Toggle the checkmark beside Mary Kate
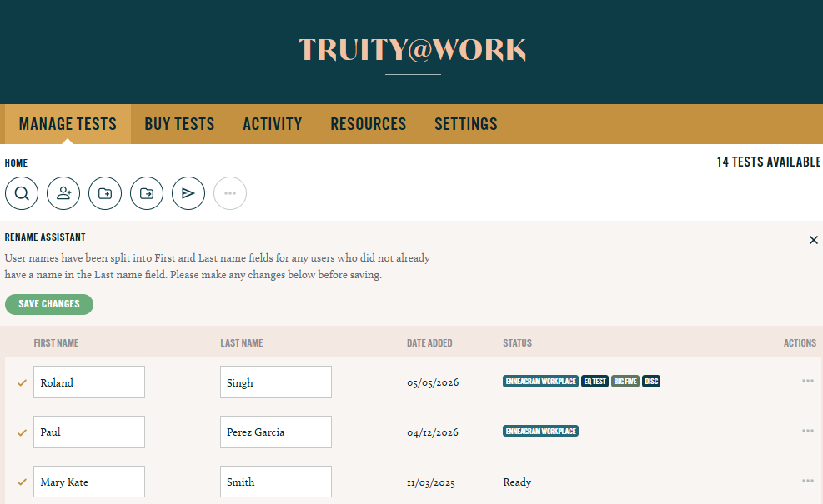The image size is (823, 504). click(x=22, y=482)
